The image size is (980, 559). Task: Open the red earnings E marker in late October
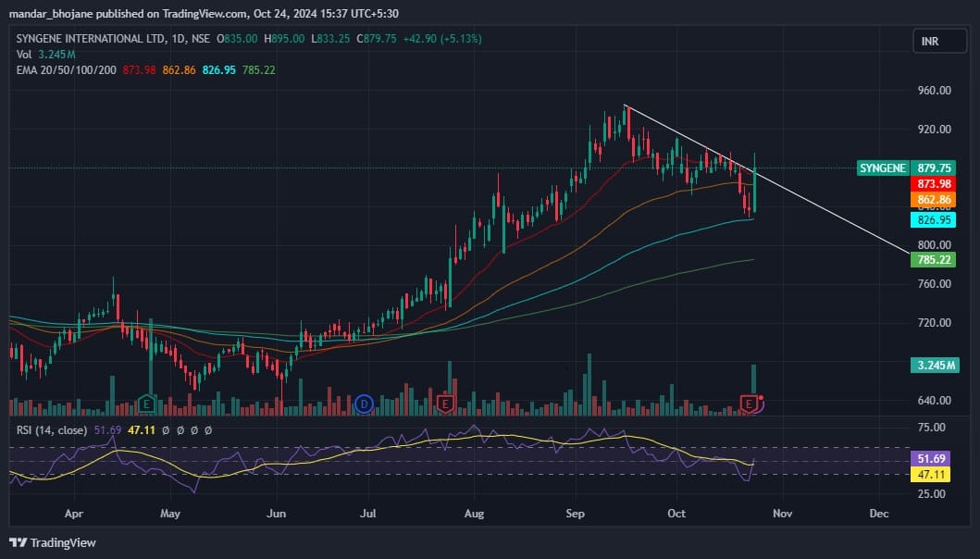[x=749, y=404]
